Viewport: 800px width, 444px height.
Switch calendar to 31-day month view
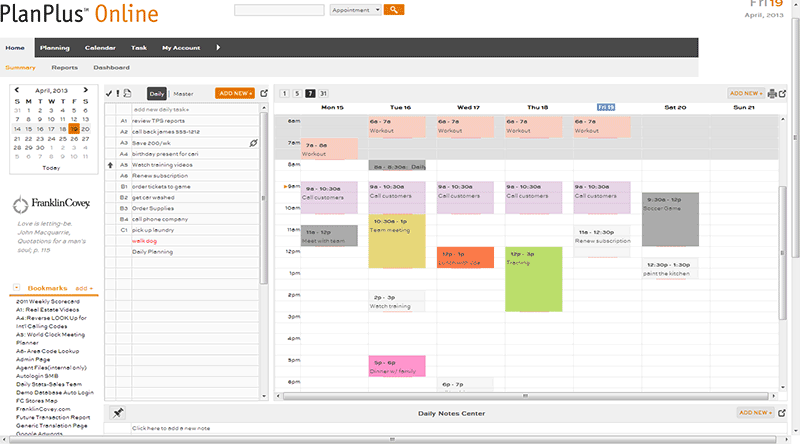(x=323, y=93)
